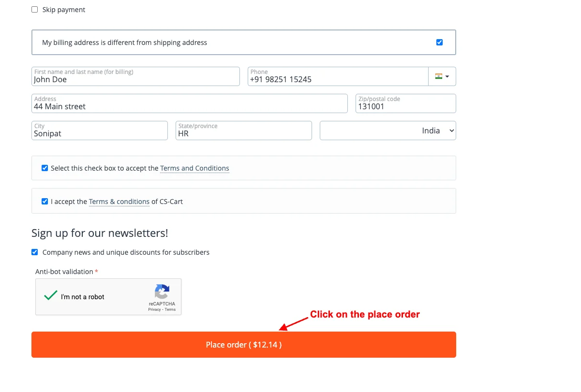Open the Terms and Conditions link
Image resolution: width=581 pixels, height=392 pixels.
tap(194, 168)
